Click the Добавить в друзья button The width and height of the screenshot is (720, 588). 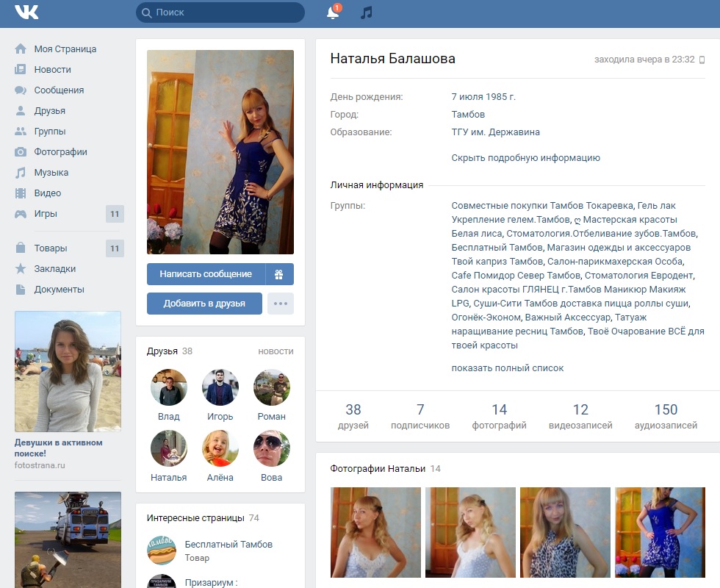(x=204, y=304)
